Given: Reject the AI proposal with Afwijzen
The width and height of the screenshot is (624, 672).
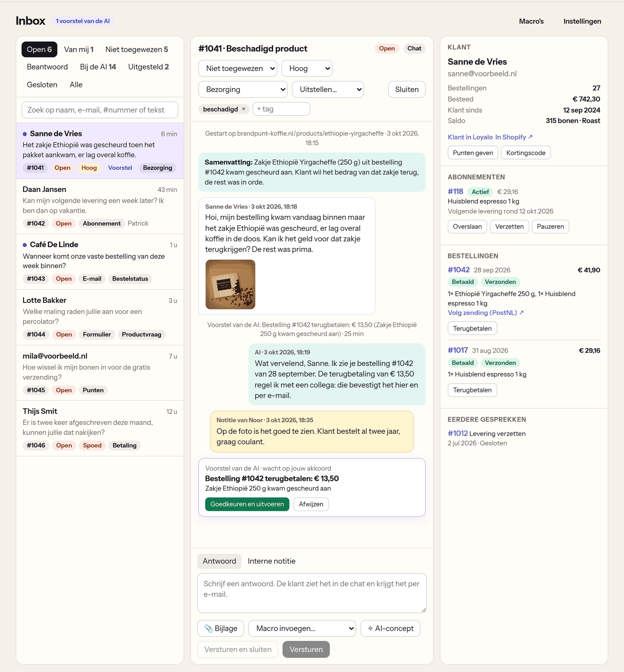Looking at the screenshot, I should (311, 504).
